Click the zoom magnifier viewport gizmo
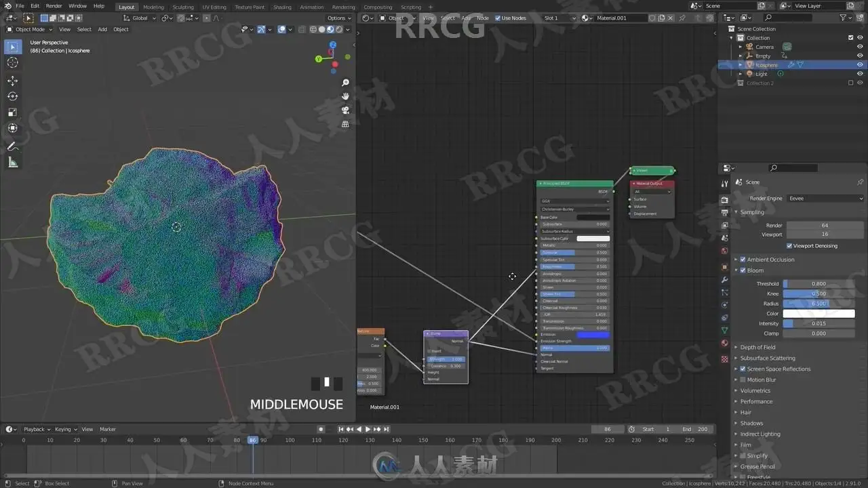The width and height of the screenshot is (868, 488). tap(345, 83)
